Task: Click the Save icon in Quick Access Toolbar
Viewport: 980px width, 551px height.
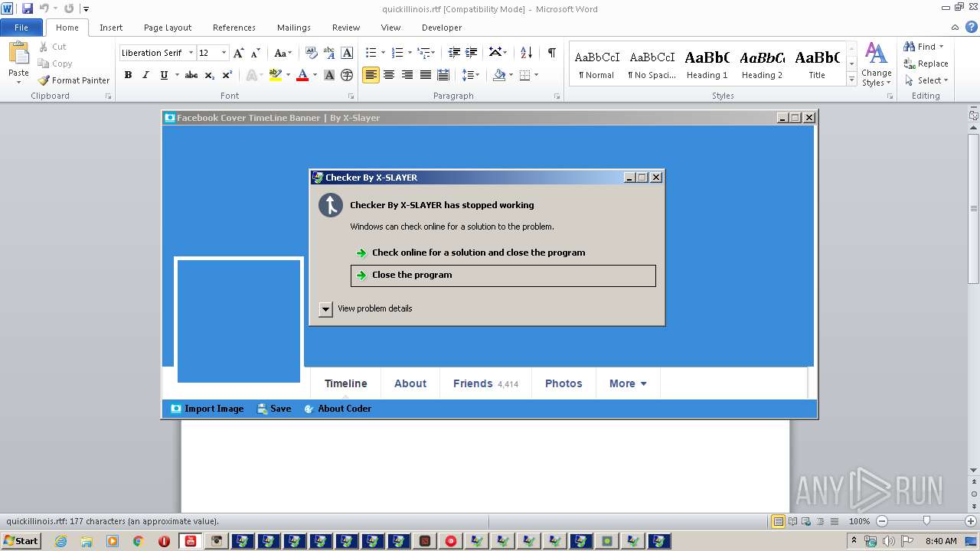Action: pos(28,8)
